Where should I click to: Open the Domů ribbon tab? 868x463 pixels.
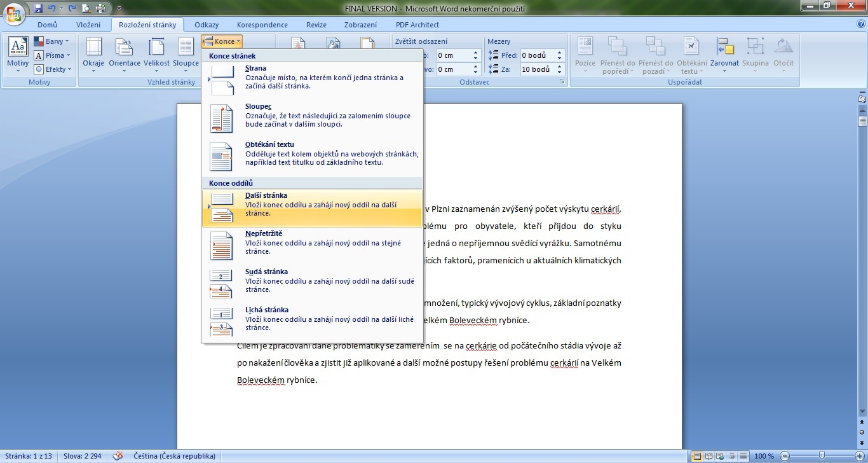point(48,25)
